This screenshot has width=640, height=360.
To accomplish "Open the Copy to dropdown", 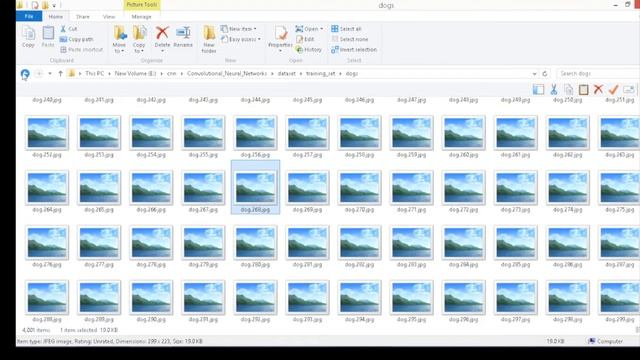I will pos(139,39).
